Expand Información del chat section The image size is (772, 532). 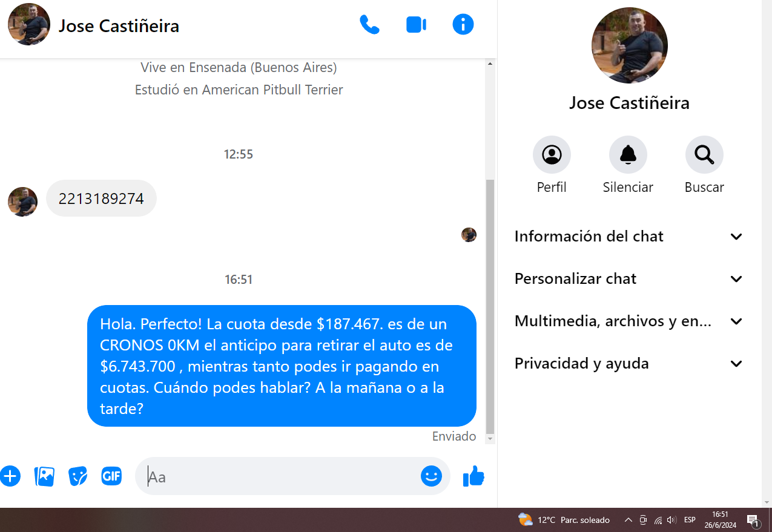628,237
